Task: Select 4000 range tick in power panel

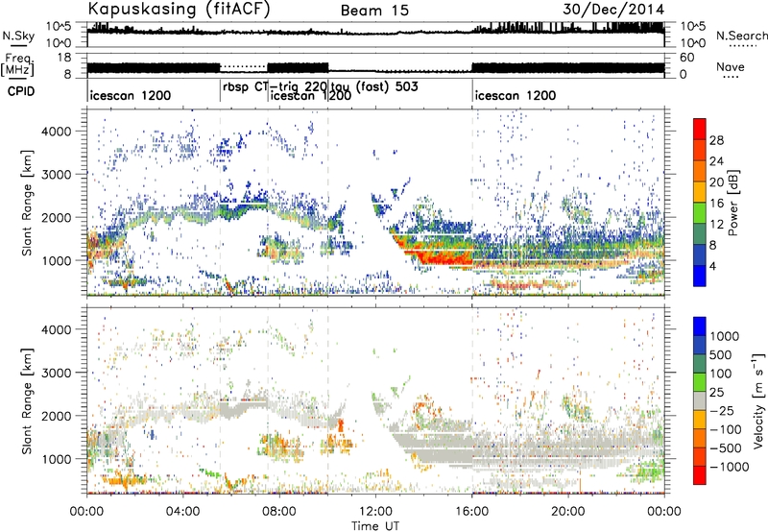Action: (x=56, y=132)
